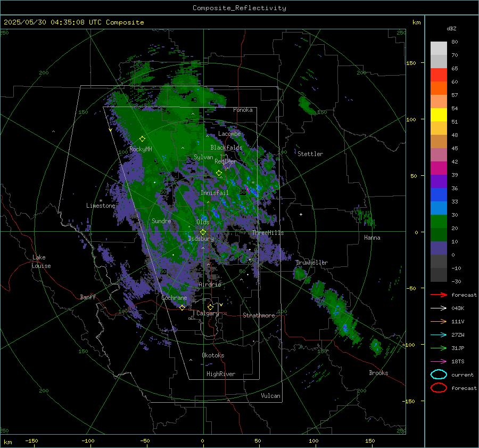Screen dimensions: 479x448
Task: Click the yellow marker near RockyMH
Action: click(x=142, y=139)
